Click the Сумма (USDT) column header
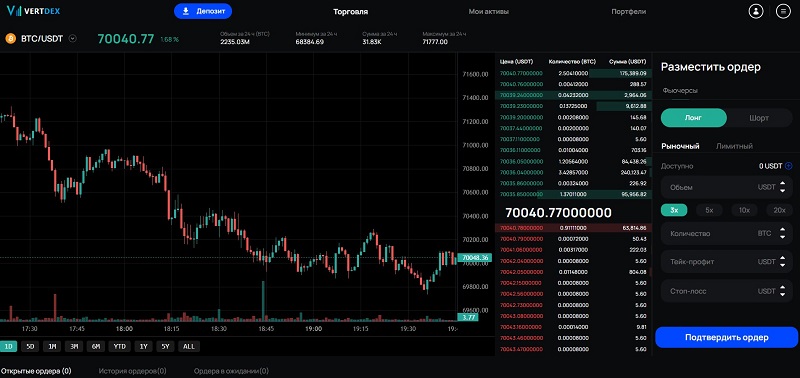 [x=628, y=62]
